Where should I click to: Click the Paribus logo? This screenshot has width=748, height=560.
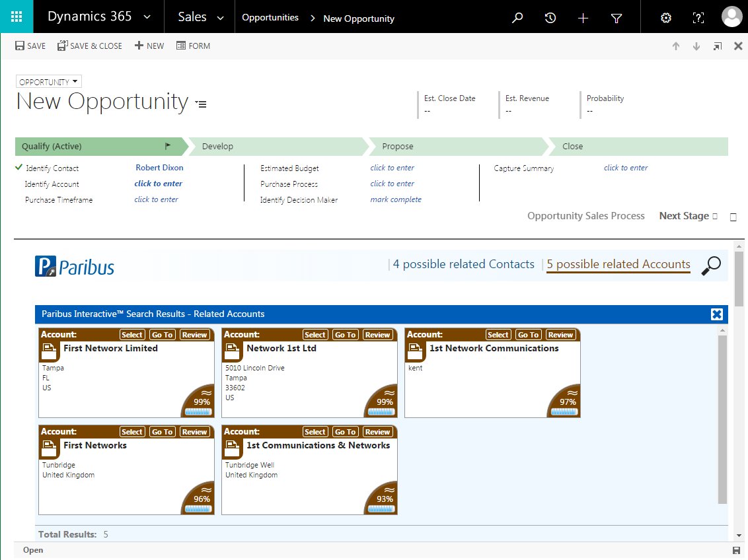pyautogui.click(x=75, y=266)
